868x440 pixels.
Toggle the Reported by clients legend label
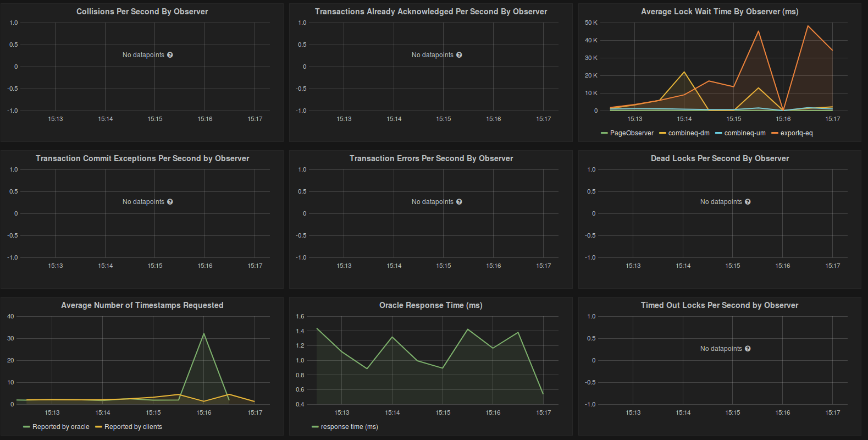click(x=133, y=427)
